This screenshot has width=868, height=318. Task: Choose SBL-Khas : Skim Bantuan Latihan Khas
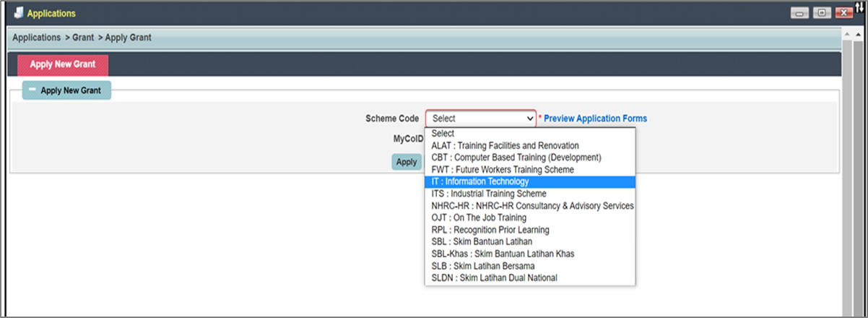tap(530, 254)
